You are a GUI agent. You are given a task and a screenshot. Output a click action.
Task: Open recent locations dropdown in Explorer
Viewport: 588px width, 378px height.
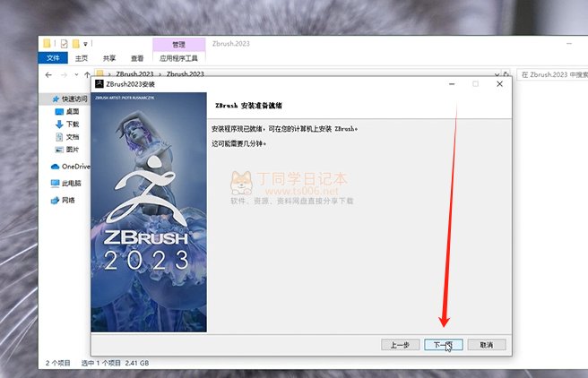click(76, 74)
